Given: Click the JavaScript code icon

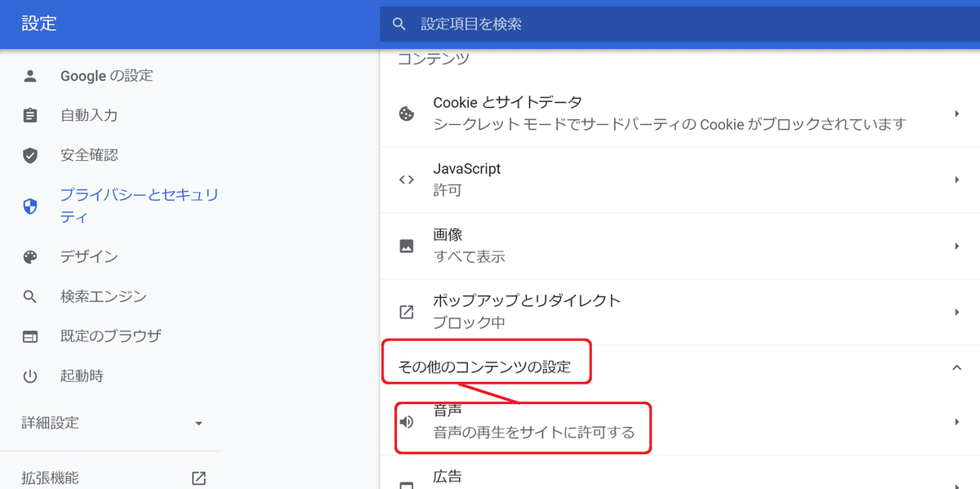Looking at the screenshot, I should tap(405, 178).
